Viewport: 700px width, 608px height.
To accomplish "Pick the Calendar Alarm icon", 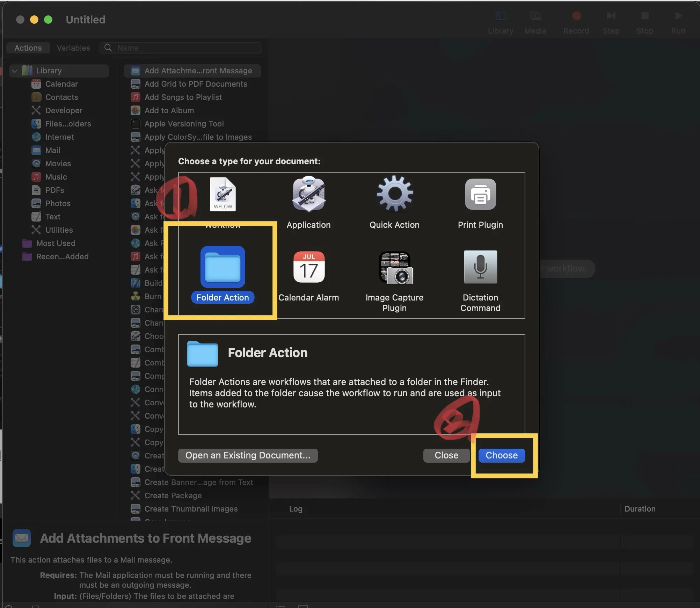I will [309, 267].
